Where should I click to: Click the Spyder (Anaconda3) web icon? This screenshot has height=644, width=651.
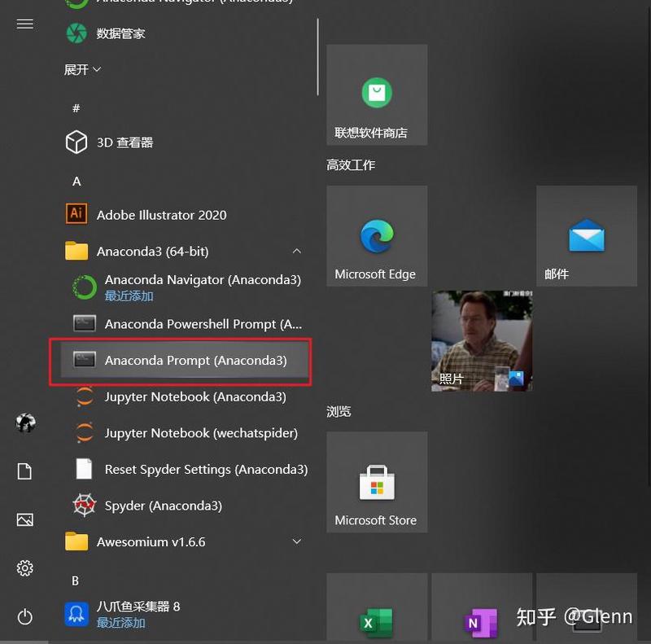click(85, 506)
